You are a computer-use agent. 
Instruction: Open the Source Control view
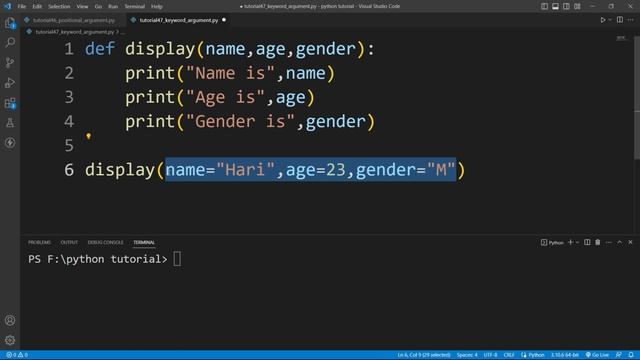[10, 62]
